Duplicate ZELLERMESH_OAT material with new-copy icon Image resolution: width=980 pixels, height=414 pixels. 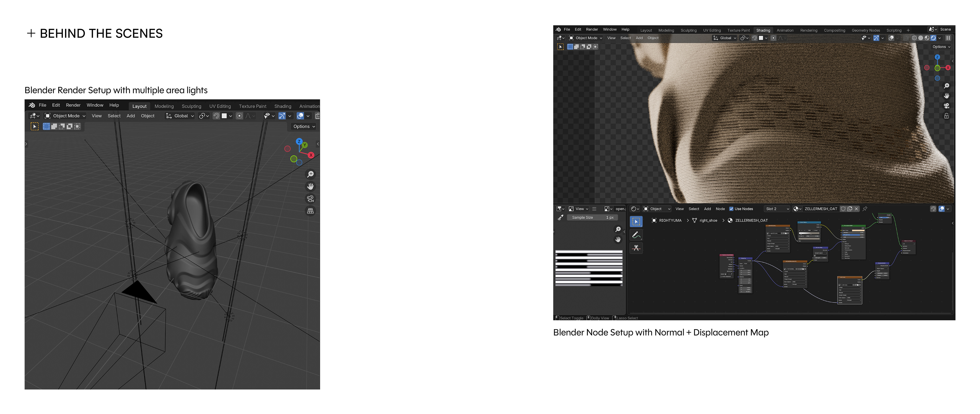coord(850,209)
